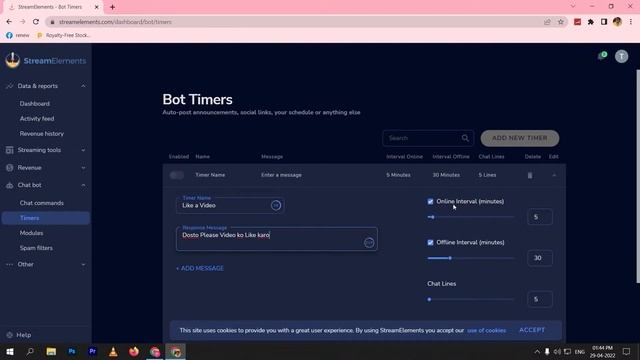Screen dimensions: 640x360
Task: Open the emoji picker icon in Timer Name field
Action: [x=276, y=205]
